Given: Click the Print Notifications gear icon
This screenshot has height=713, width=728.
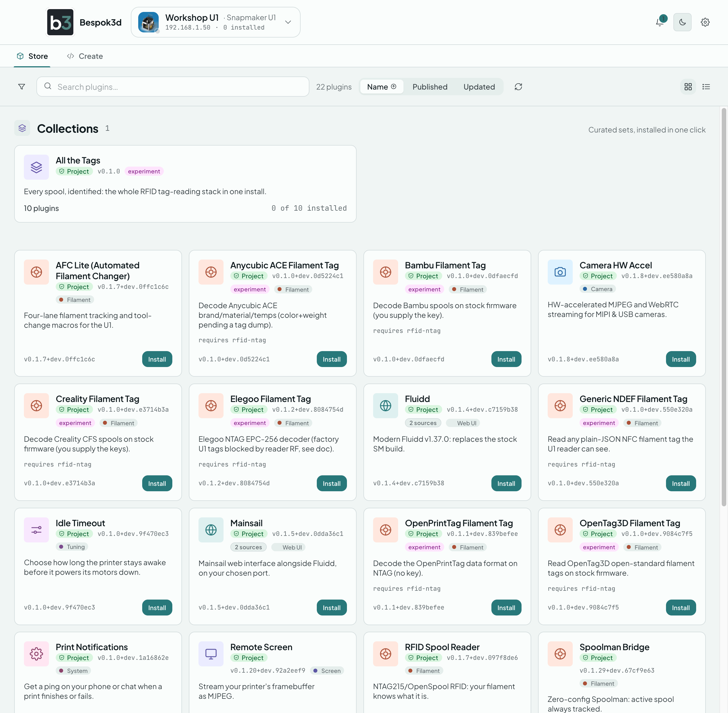Looking at the screenshot, I should coord(36,654).
